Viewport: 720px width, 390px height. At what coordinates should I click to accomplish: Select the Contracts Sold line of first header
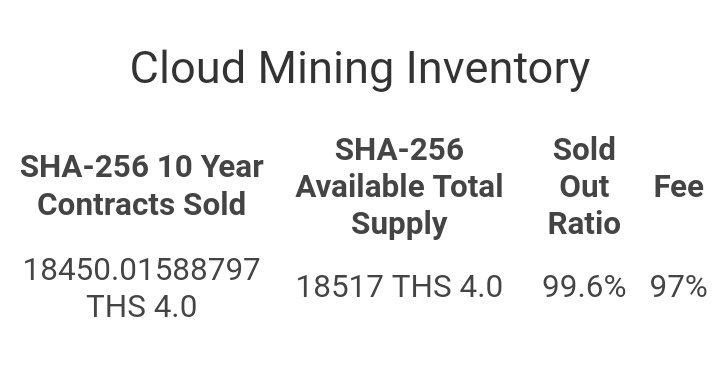[x=142, y=204]
